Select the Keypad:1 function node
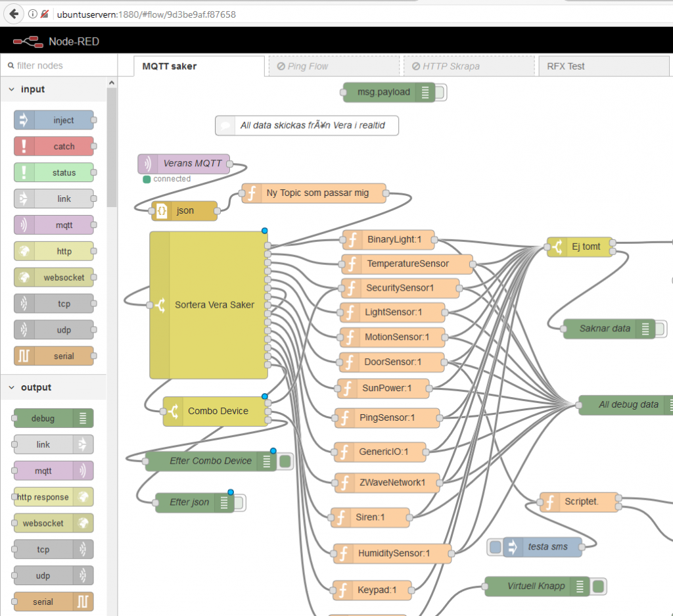Screen dimensions: 673x616 tap(372, 590)
